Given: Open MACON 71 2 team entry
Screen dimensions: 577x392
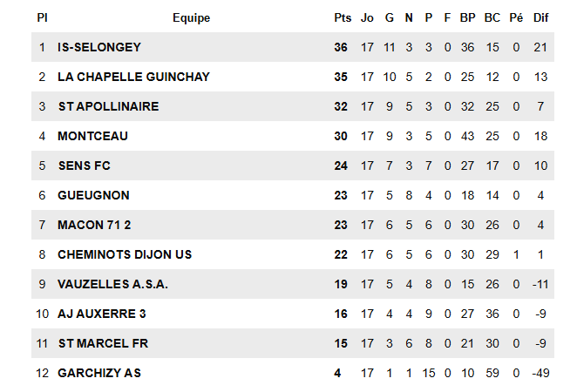Looking at the screenshot, I should pos(96,225).
